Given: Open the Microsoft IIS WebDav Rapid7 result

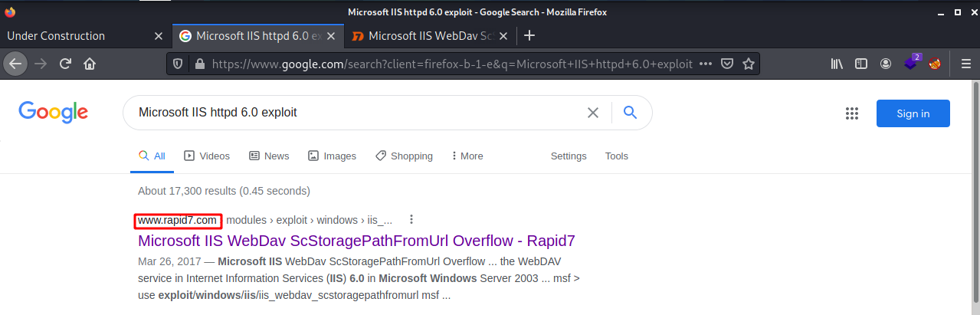Looking at the screenshot, I should tap(356, 241).
